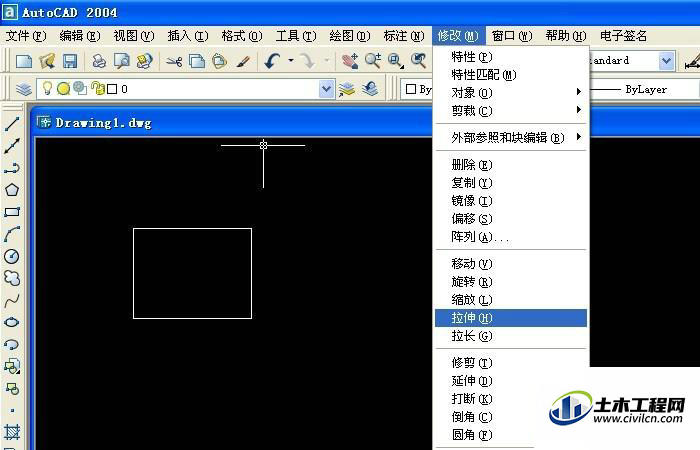Select the Rectangle draw tool
Viewport: 700px width, 450px height.
12,212
